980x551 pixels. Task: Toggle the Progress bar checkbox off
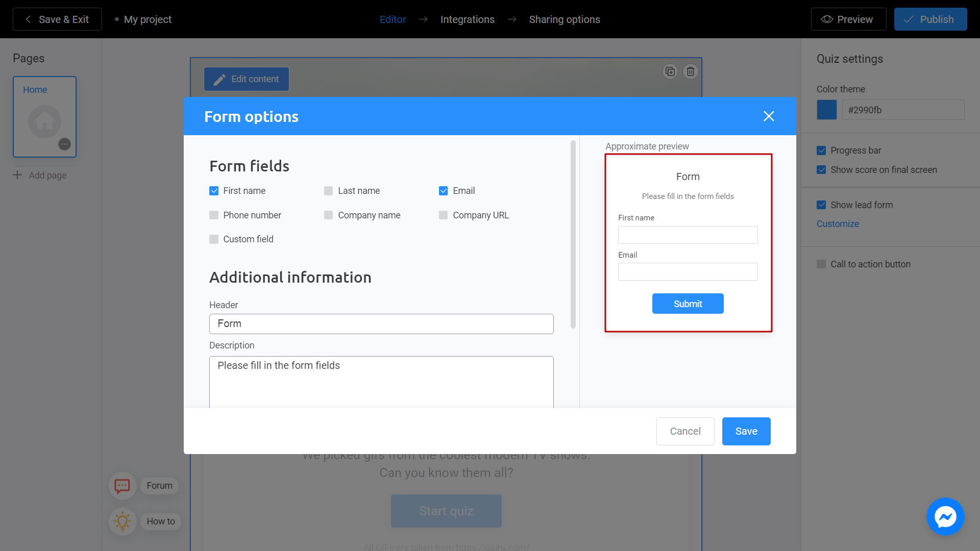[x=821, y=151]
